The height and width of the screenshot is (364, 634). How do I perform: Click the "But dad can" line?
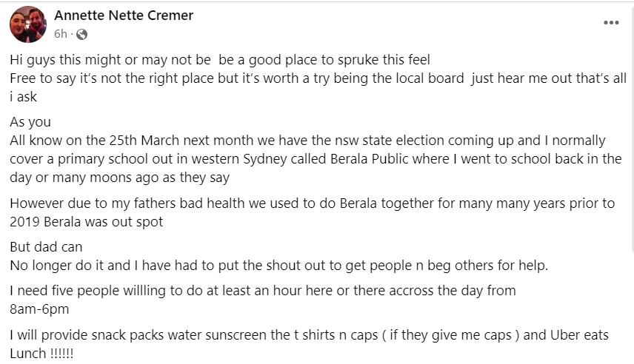coord(46,247)
